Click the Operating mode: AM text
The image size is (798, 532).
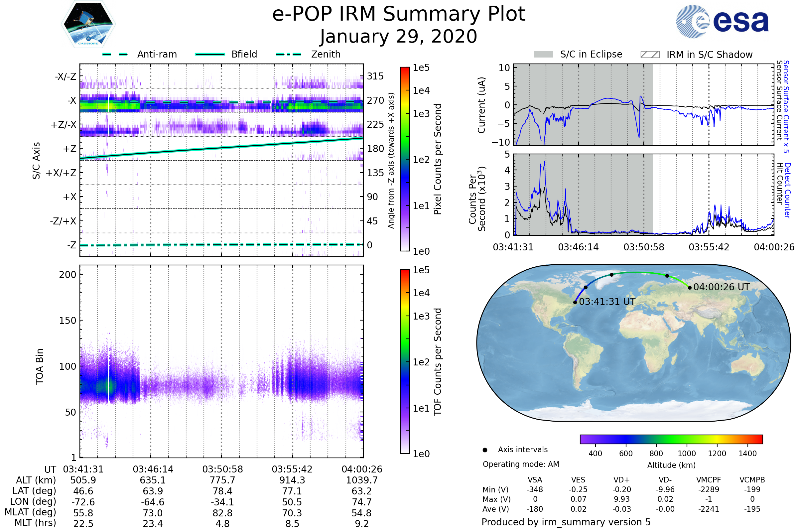coord(521,464)
